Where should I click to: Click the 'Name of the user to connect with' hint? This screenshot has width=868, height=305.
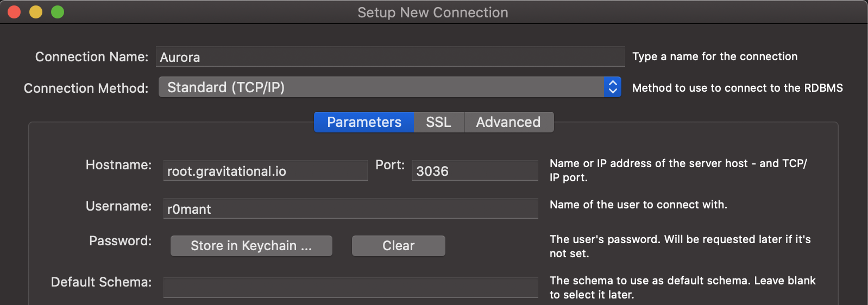638,205
